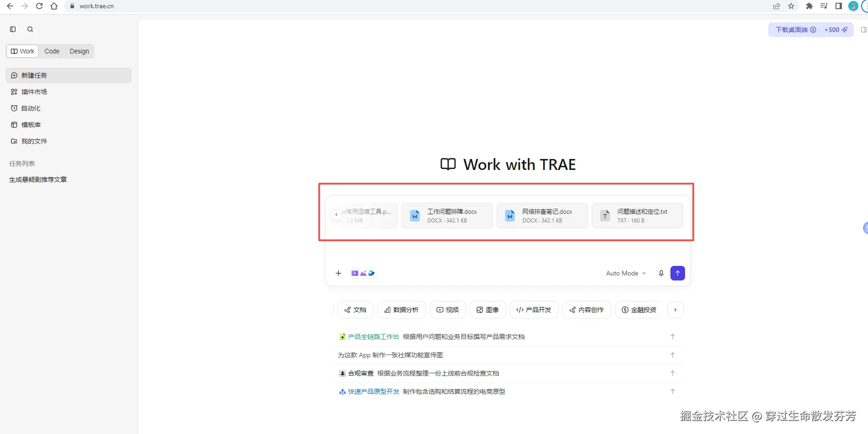Image resolution: width=868 pixels, height=434 pixels.
Task: Open the sidebar search icon
Action: click(30, 29)
